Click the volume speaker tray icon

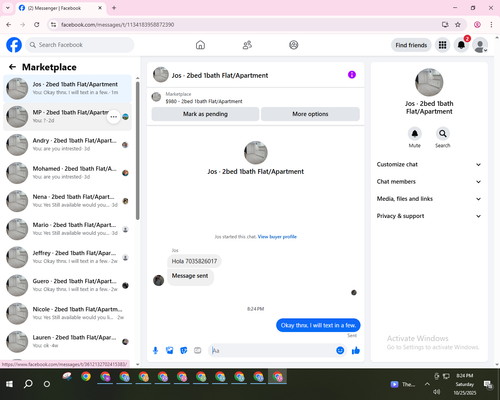click(x=436, y=392)
